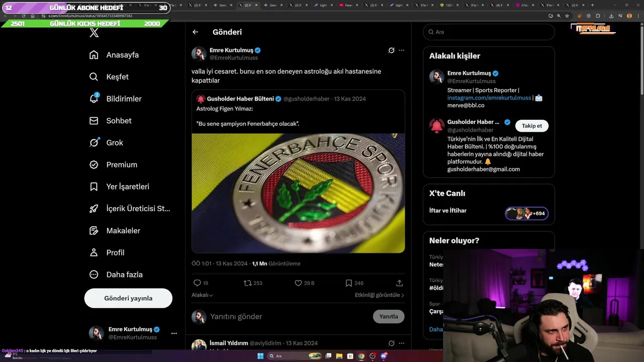Click Grok explain icon on main post
The width and height of the screenshot is (644, 362).
pyautogui.click(x=391, y=50)
